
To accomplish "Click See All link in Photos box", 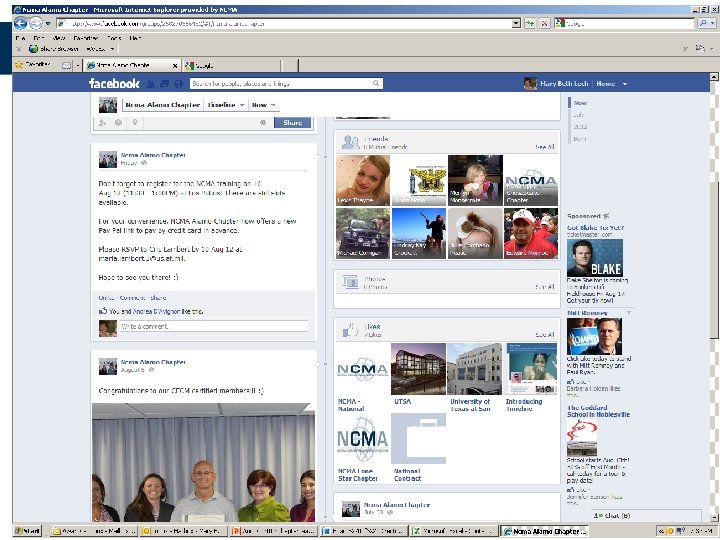I will pyautogui.click(x=545, y=287).
